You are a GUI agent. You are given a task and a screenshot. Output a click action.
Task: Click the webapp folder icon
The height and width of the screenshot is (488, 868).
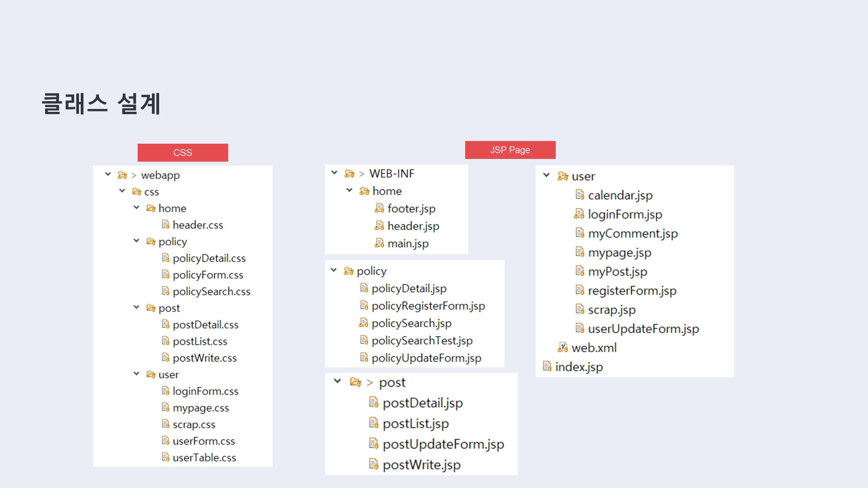tap(122, 175)
